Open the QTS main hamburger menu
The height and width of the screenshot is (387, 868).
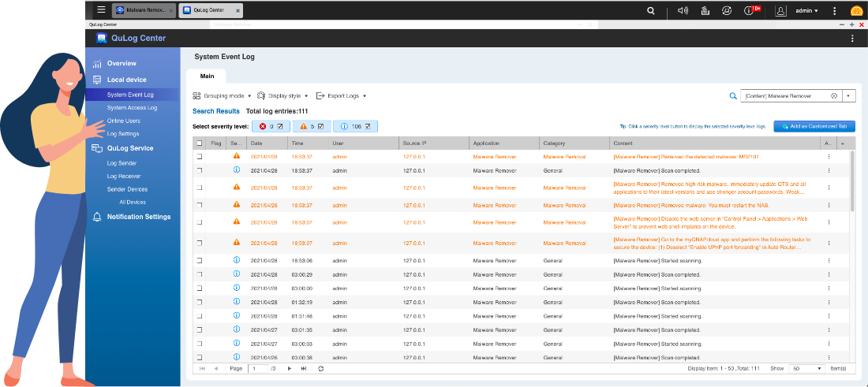click(x=101, y=10)
